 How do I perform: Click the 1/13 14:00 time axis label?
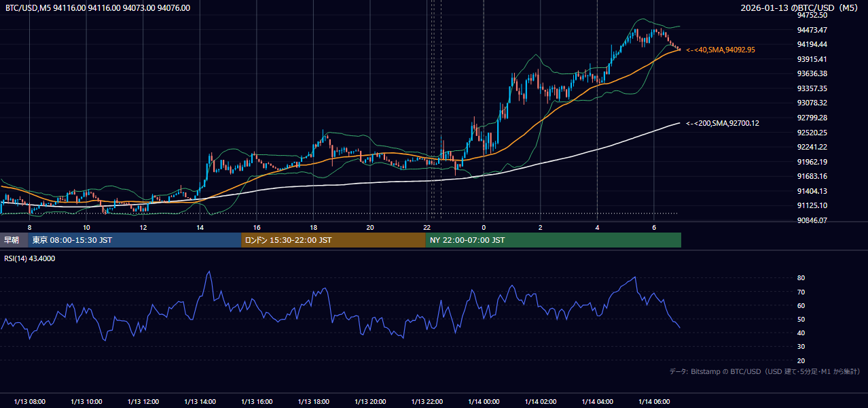(x=200, y=402)
